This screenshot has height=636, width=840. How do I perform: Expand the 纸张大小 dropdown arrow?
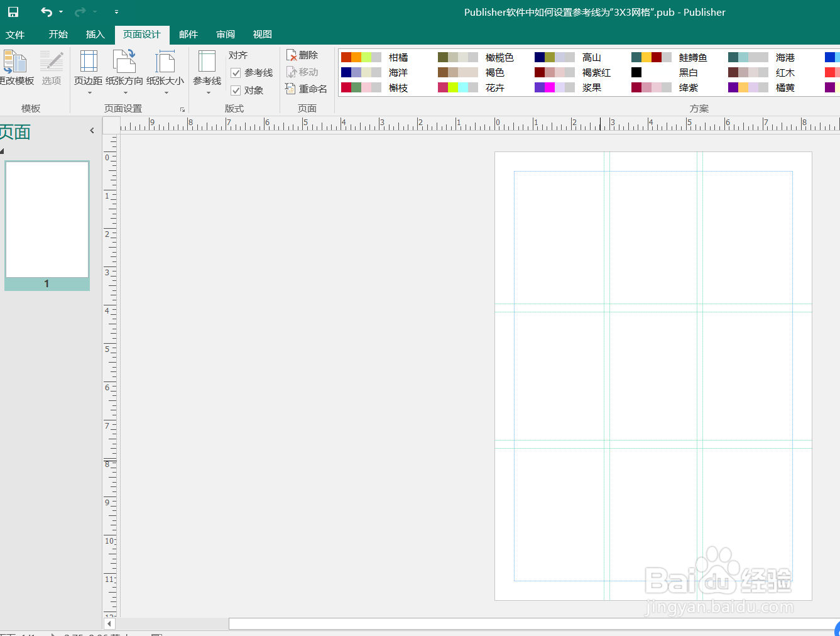[166, 93]
